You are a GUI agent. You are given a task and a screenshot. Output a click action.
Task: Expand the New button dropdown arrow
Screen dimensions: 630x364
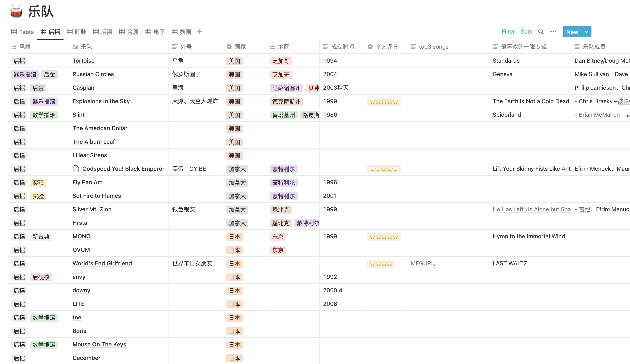tap(587, 32)
